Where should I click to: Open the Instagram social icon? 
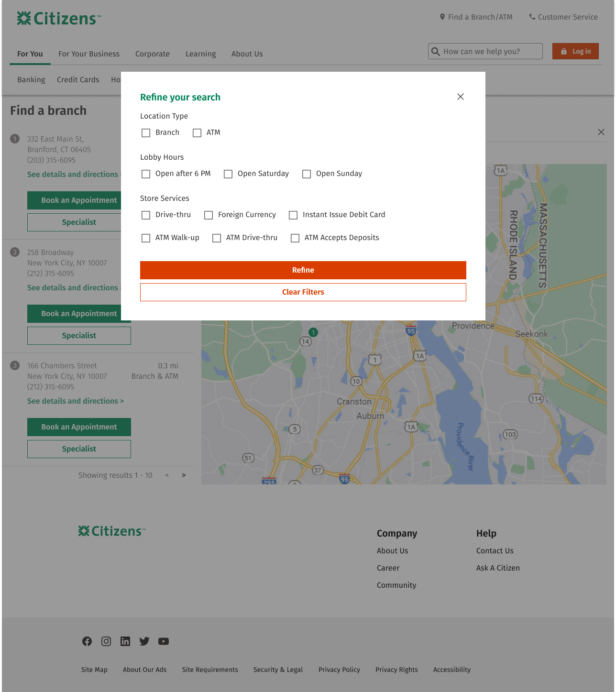coord(106,641)
